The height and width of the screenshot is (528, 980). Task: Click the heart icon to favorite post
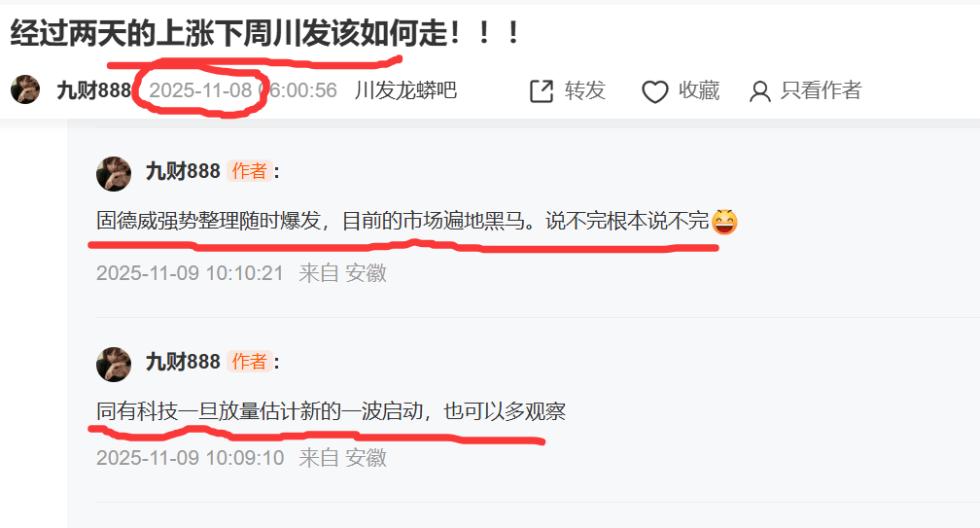(x=655, y=91)
